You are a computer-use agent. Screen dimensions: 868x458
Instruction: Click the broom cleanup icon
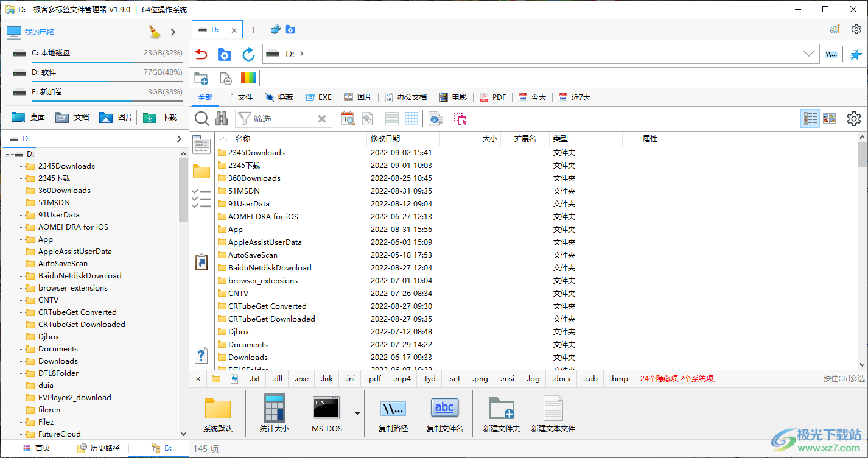coord(155,32)
